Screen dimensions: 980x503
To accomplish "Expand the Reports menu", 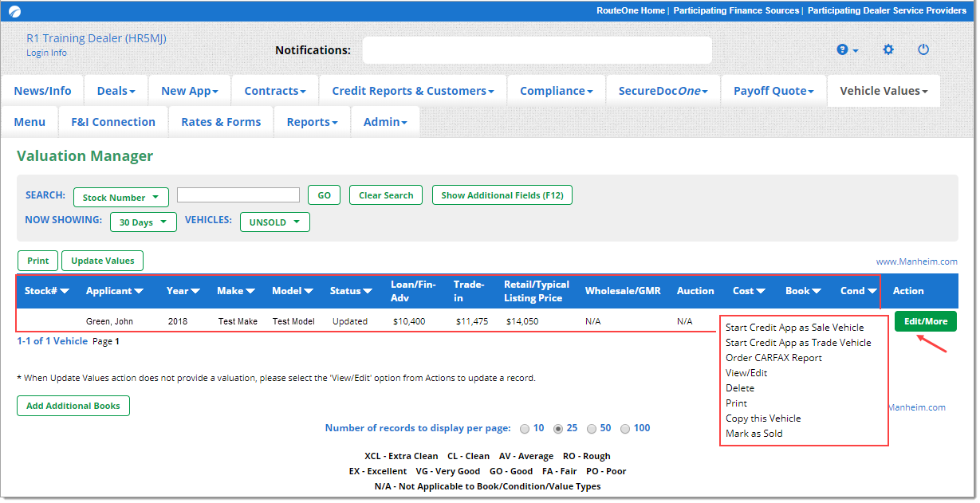I will pyautogui.click(x=313, y=122).
